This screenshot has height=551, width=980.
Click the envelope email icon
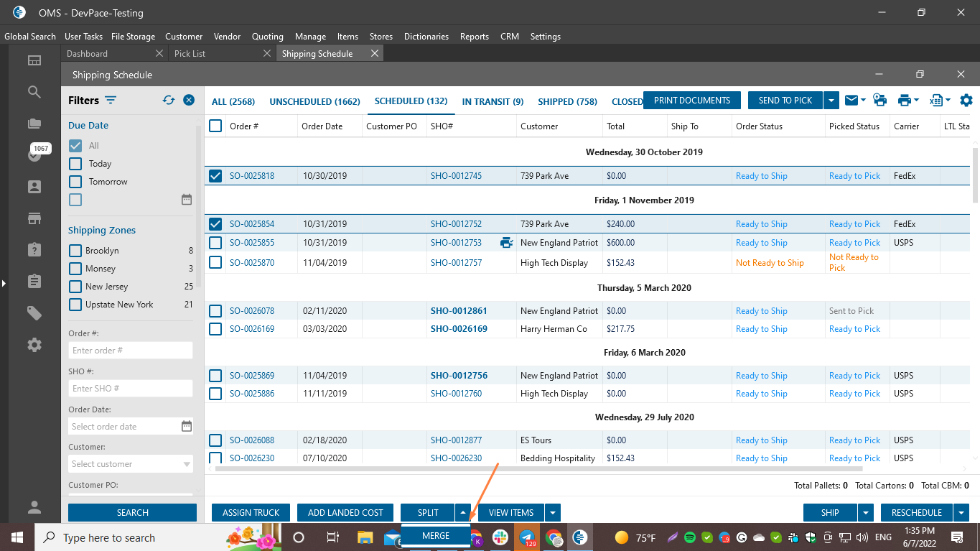(851, 101)
